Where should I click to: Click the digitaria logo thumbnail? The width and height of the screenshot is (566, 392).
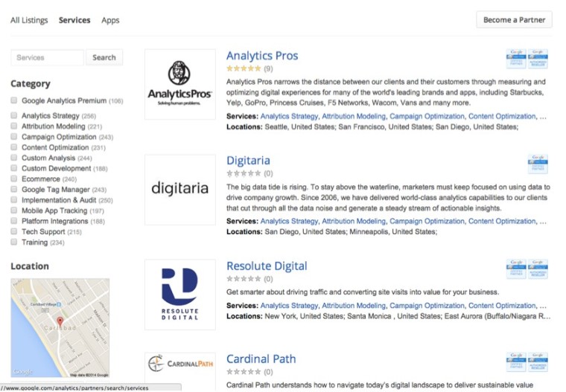point(179,190)
